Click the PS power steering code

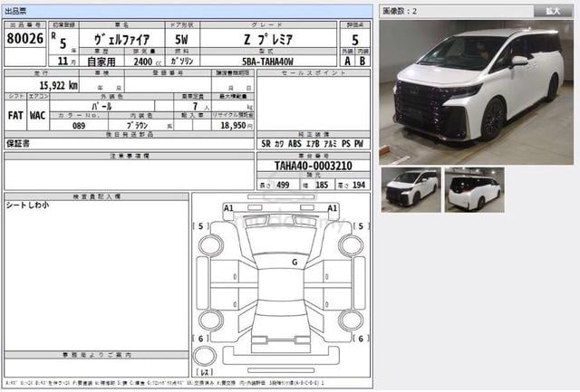346,144
